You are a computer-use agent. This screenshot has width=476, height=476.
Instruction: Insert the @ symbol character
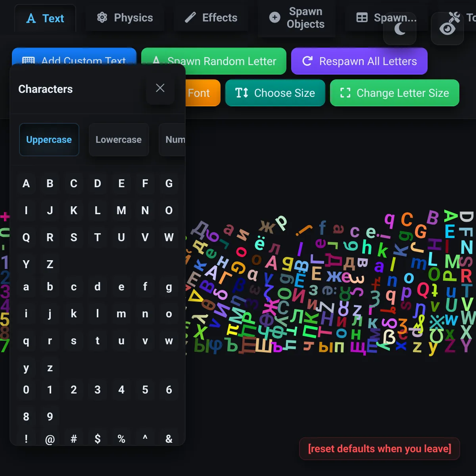tap(50, 439)
